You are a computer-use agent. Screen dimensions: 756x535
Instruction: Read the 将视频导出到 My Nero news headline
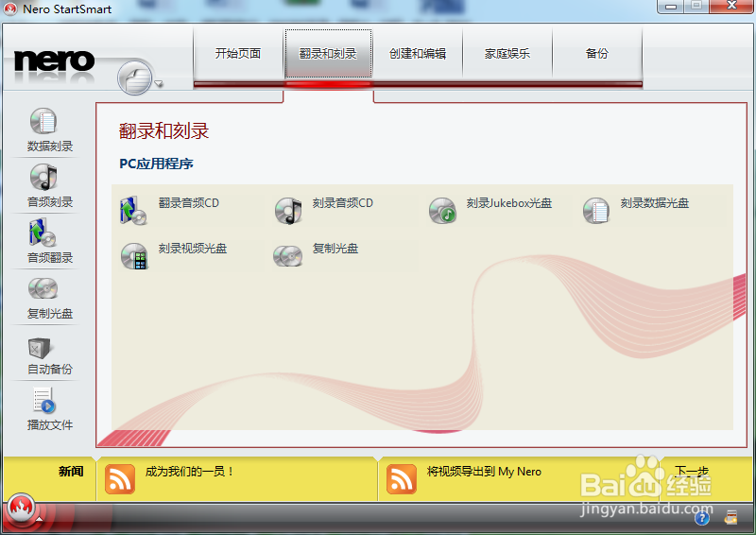[484, 472]
